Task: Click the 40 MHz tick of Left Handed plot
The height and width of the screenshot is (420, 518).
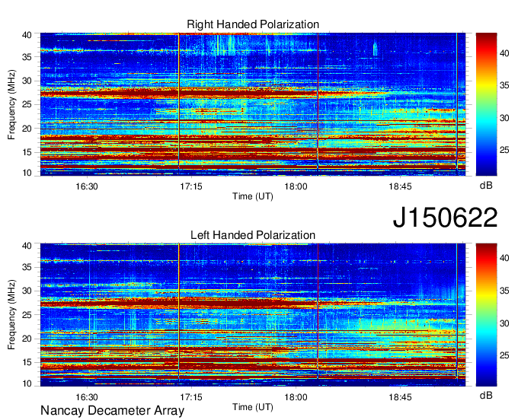Action: click(27, 246)
